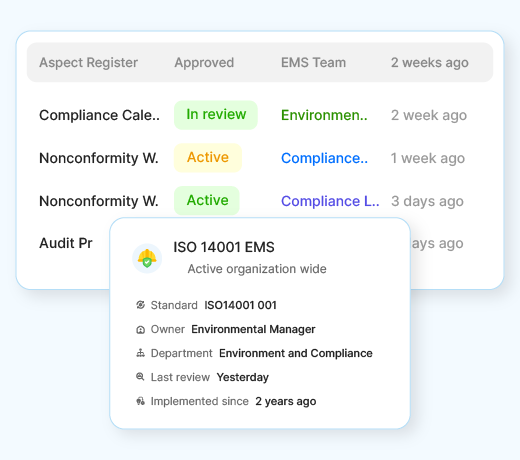Viewport: 520px width, 460px height.
Task: Click Environment and Compliance department value
Action: (296, 353)
